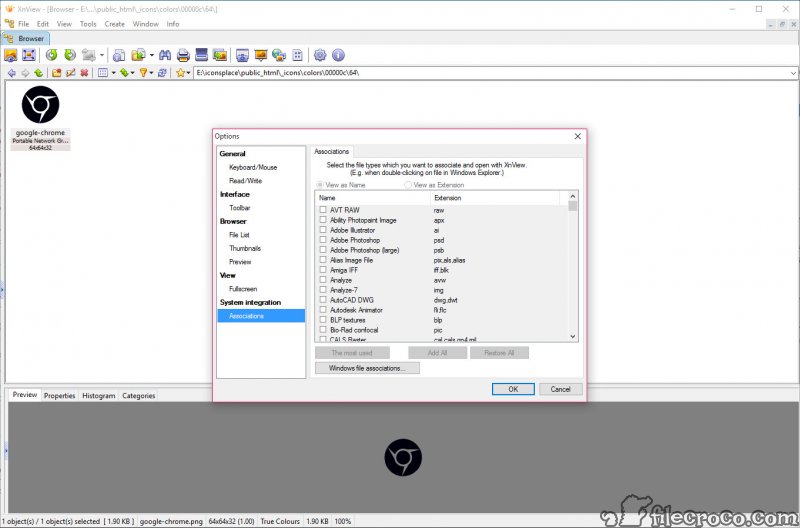Select the View as Name radio button
Viewport: 800px width, 528px height.
click(x=319, y=185)
